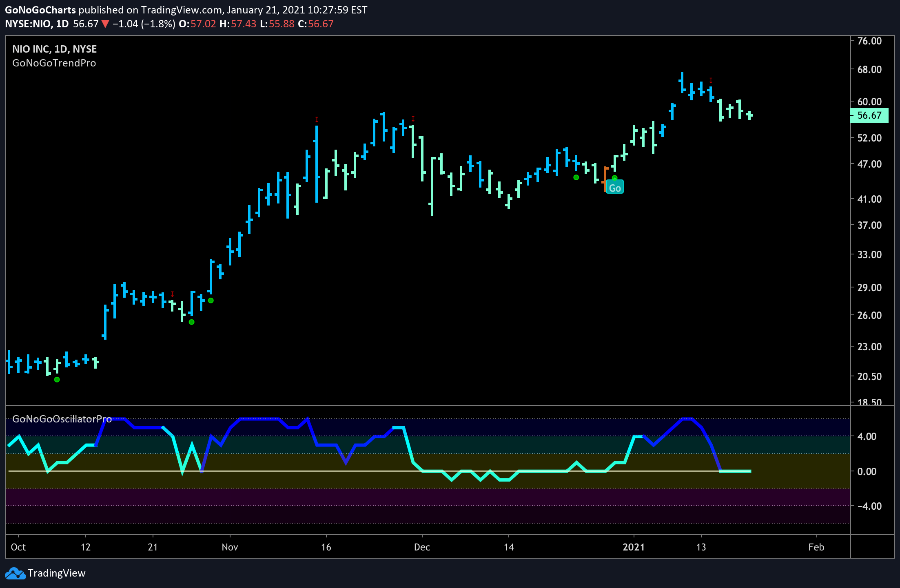Click the orange price bar before Go signal
Image resolution: width=900 pixels, height=588 pixels.
click(605, 179)
